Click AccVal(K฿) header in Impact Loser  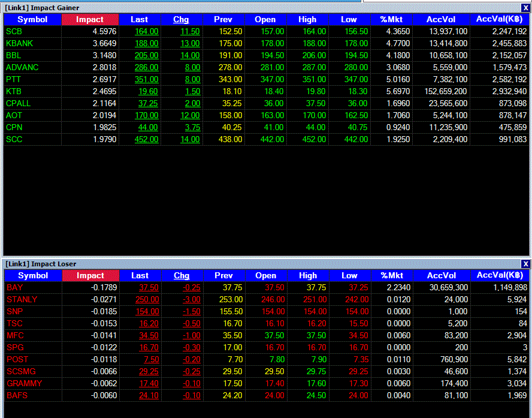(x=500, y=275)
